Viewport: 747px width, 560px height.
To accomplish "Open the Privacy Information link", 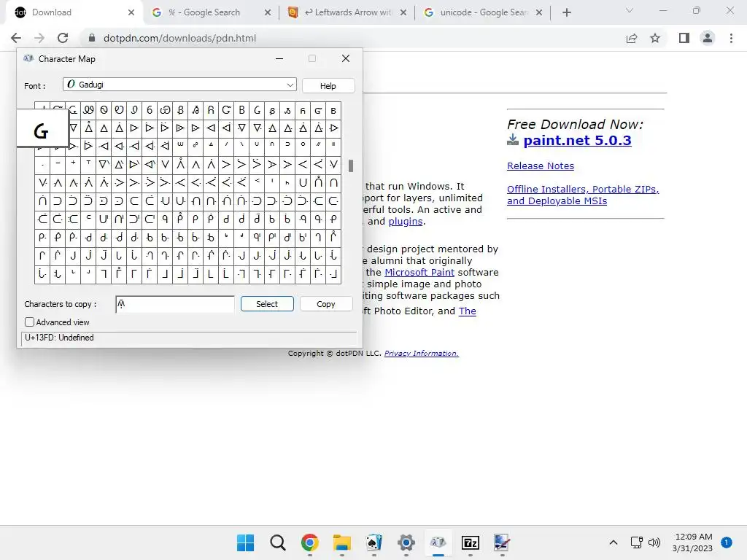I will (421, 354).
